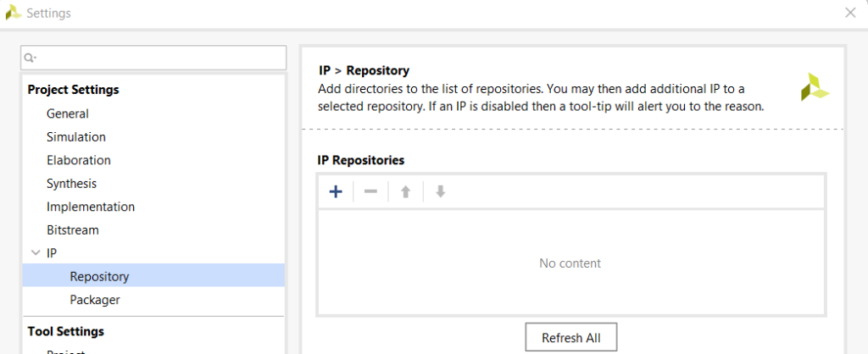Open the Simulation settings page
This screenshot has width=868, height=354.
76,136
